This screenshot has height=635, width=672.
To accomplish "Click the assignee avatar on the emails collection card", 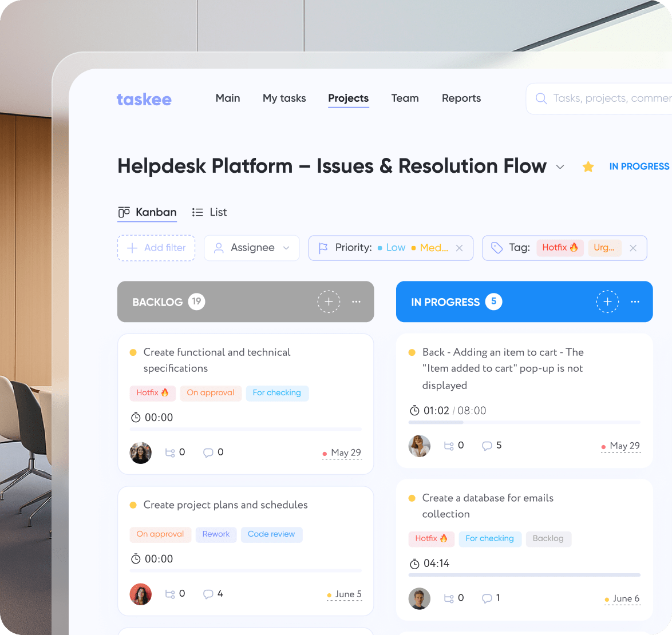I will click(419, 598).
